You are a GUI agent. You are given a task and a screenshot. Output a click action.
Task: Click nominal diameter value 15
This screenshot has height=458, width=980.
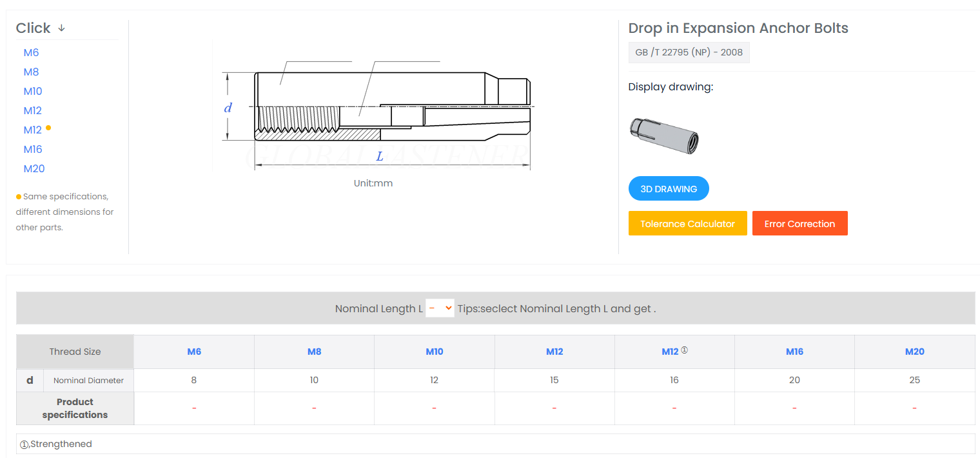click(554, 380)
